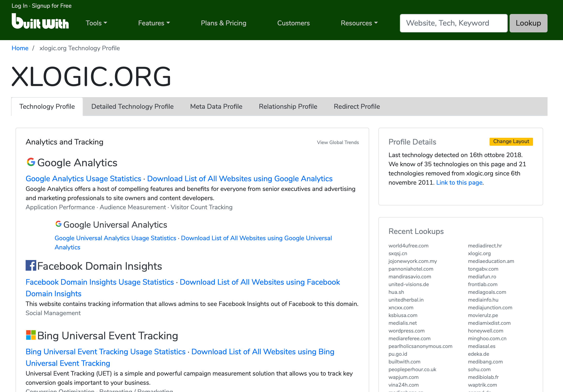This screenshot has height=392, width=563.
Task: Open recent lookup hua.sh
Action: (396, 292)
